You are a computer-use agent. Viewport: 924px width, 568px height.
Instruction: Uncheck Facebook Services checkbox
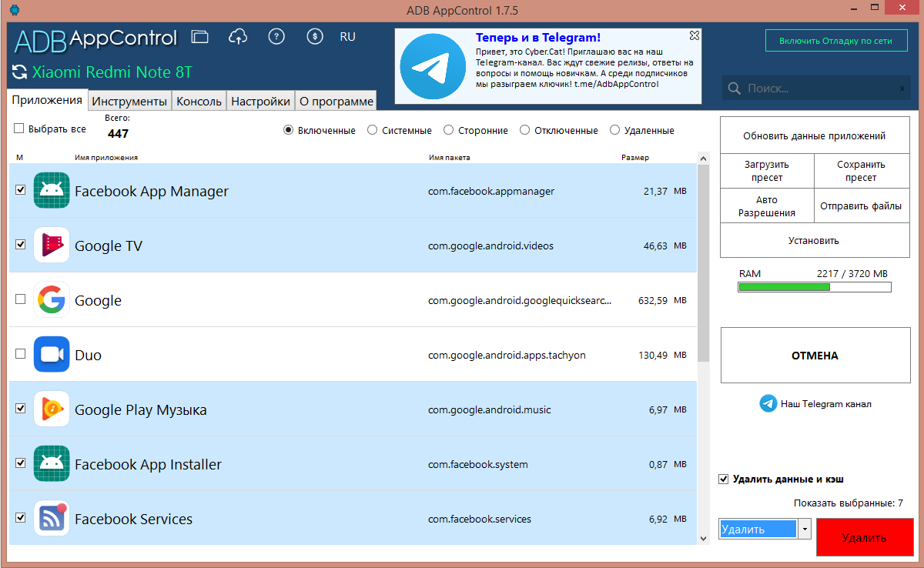tap(21, 517)
